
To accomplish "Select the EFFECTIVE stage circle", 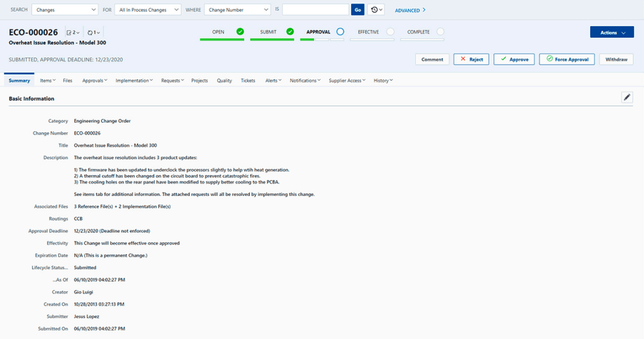I will pos(390,32).
